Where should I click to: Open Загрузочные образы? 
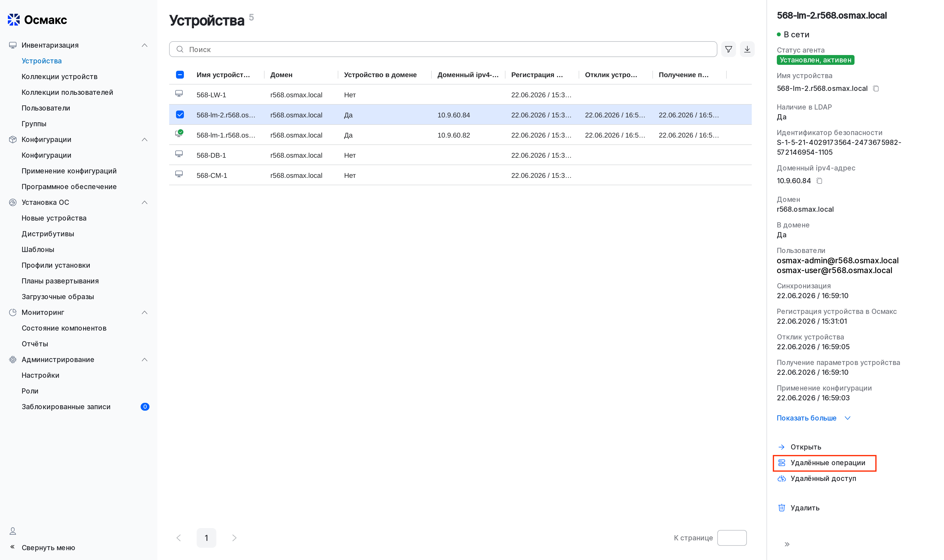[x=58, y=297]
